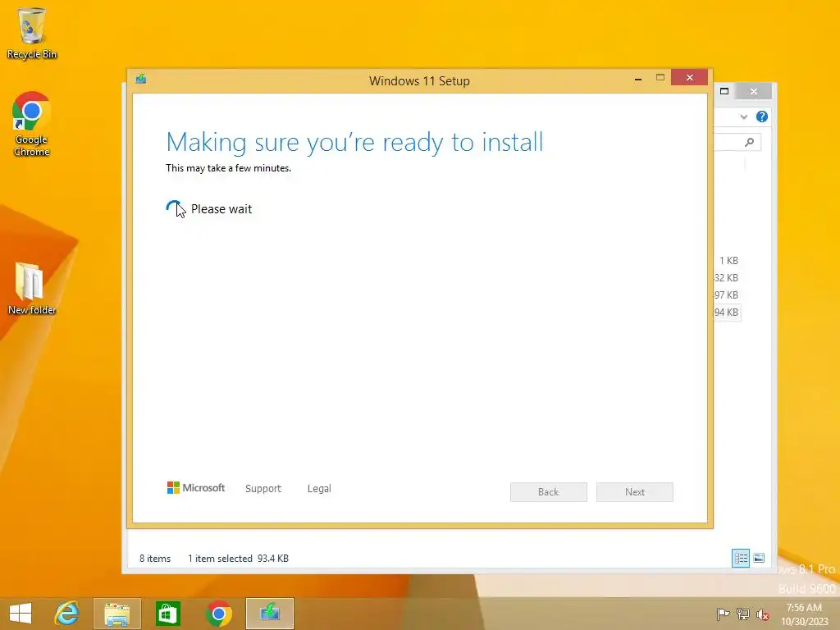Maximize the File Explorer window behind
The height and width of the screenshot is (630, 840).
[x=724, y=91]
